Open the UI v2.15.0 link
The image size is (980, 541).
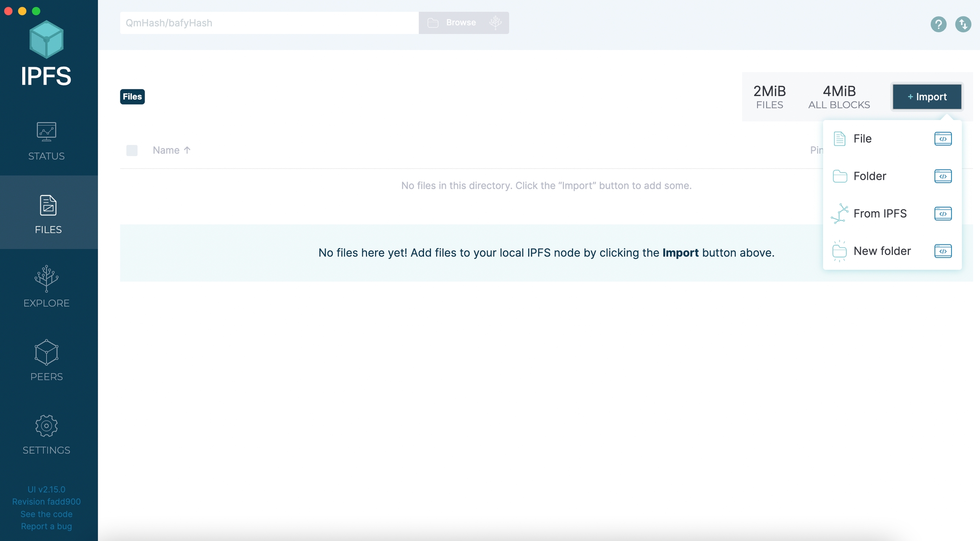[46, 489]
